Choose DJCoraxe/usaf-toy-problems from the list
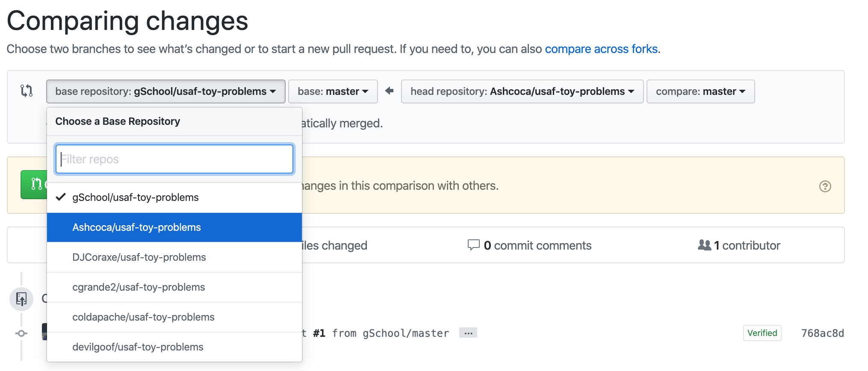 pos(174,257)
